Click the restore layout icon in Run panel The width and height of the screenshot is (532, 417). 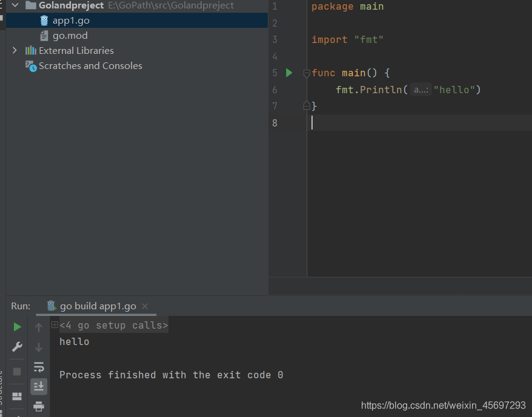click(17, 396)
